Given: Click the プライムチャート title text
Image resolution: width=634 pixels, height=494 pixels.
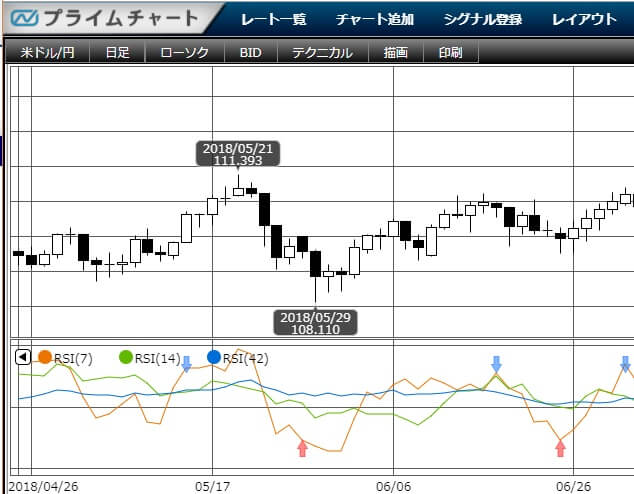Looking at the screenshot, I should tap(121, 18).
